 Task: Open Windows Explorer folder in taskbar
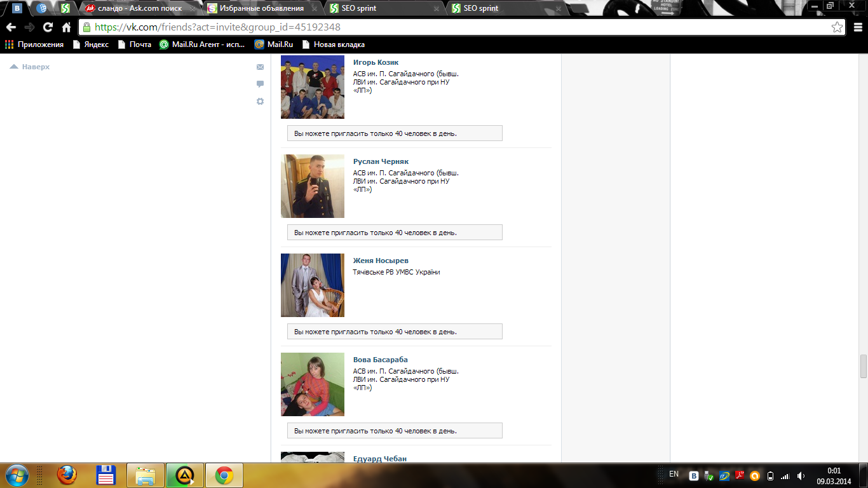coord(146,475)
